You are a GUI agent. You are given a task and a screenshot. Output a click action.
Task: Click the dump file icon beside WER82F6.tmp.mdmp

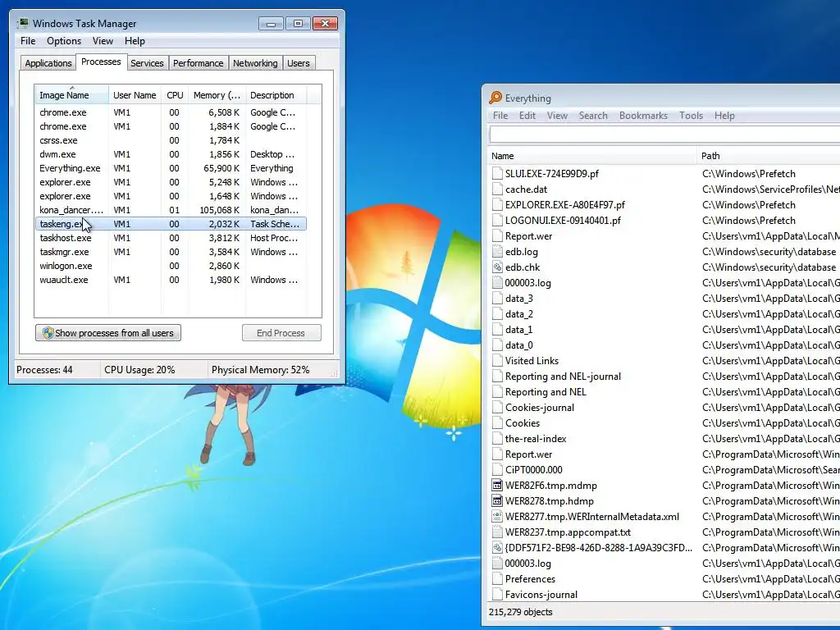pyautogui.click(x=497, y=486)
